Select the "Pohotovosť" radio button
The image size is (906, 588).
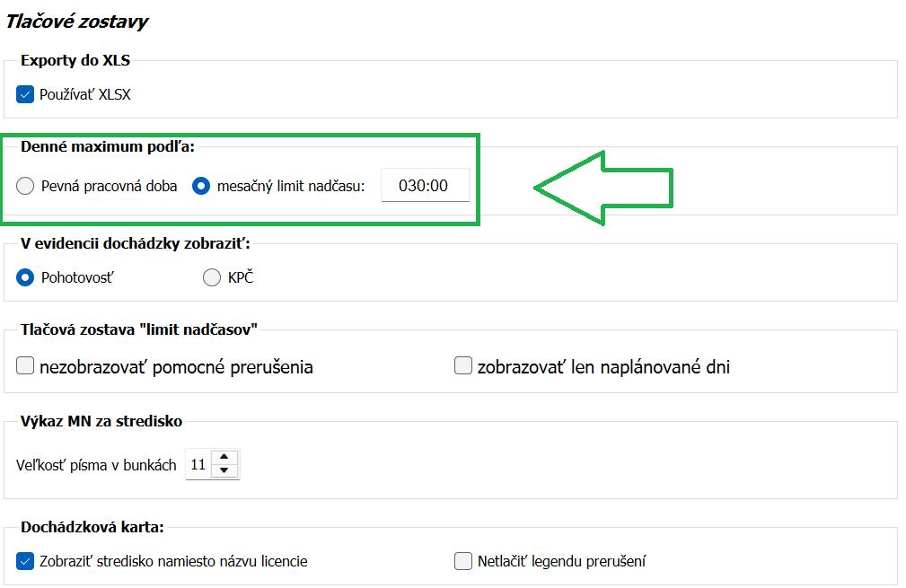27,276
